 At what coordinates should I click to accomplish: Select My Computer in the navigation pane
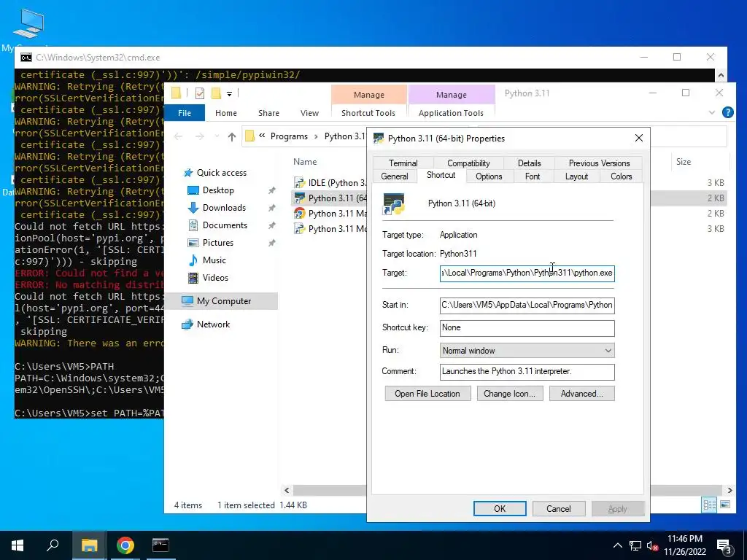(x=224, y=301)
